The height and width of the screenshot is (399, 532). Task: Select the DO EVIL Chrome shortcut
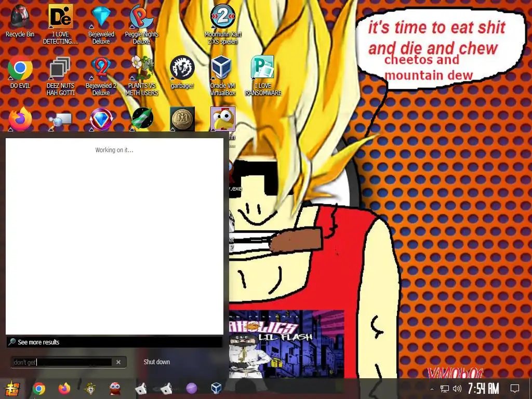(20, 72)
